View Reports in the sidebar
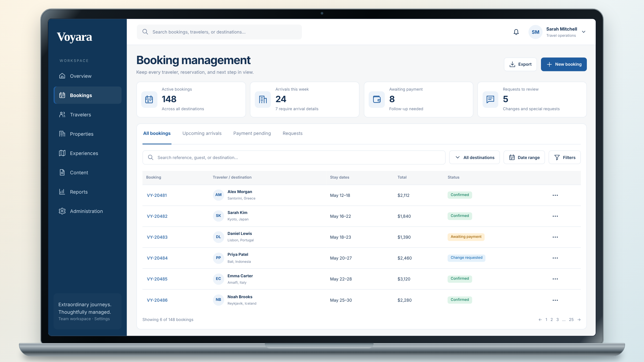The height and width of the screenshot is (362, 644). point(87,192)
